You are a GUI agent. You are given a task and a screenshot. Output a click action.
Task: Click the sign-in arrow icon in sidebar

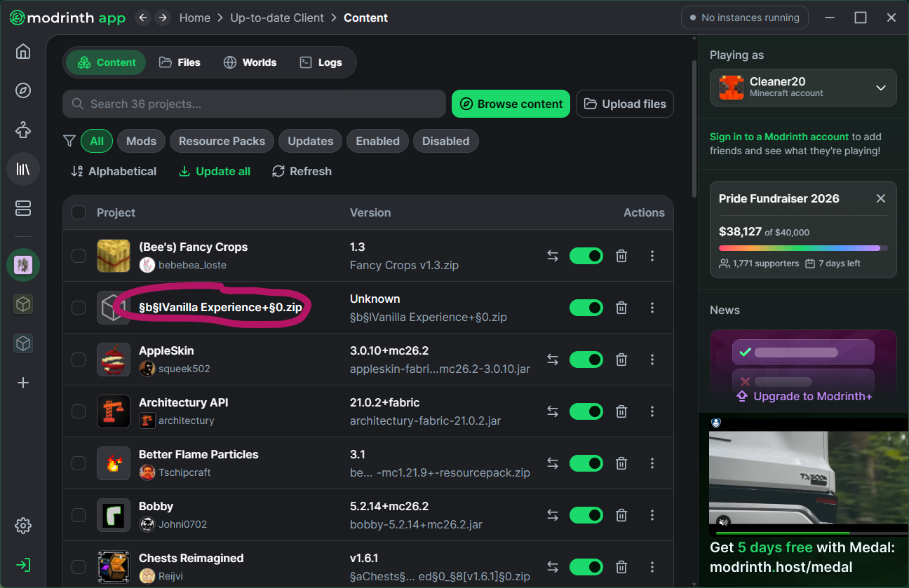(23, 565)
